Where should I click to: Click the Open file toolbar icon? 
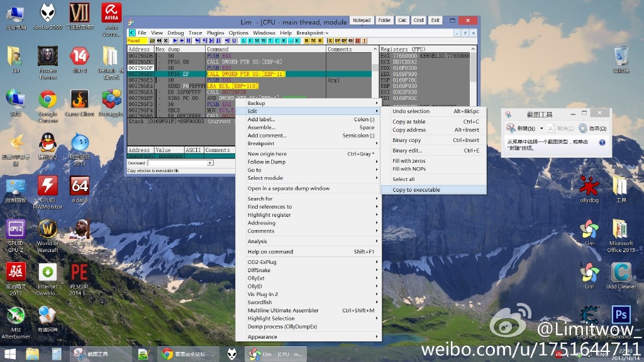pyautogui.click(x=152, y=41)
